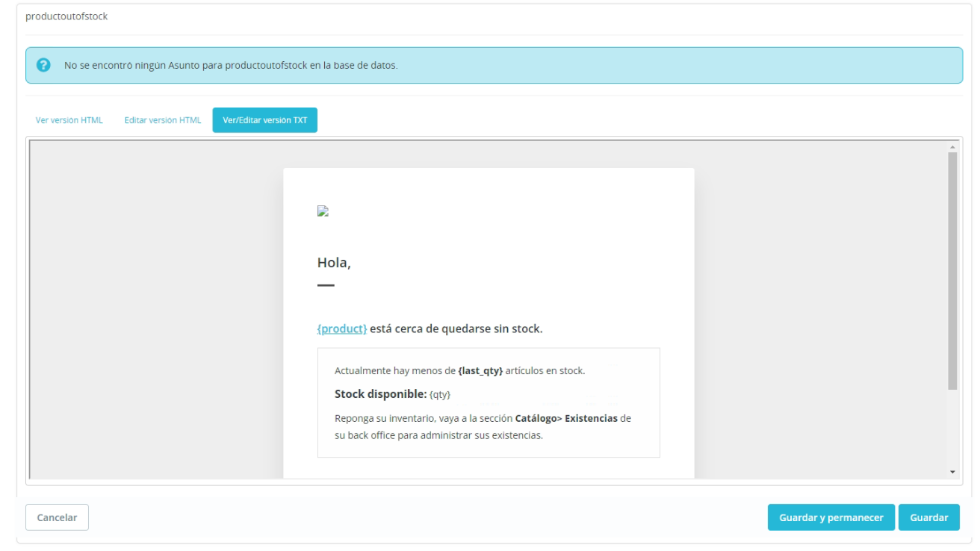Click the Cancelar button

tap(56, 517)
